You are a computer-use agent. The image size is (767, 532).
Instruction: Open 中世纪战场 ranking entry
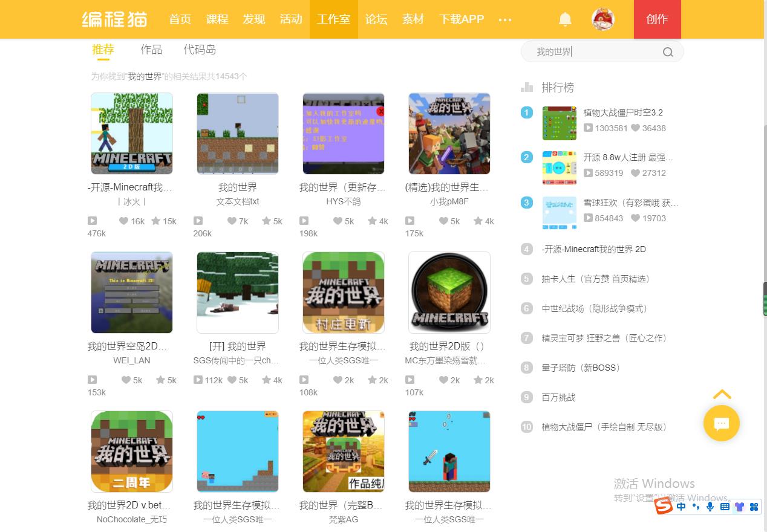click(595, 308)
